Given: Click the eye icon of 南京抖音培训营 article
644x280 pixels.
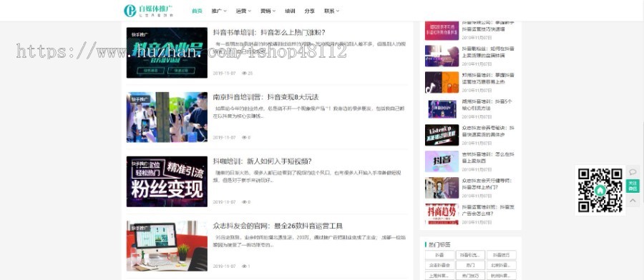Looking at the screenshot, I should click(244, 138).
